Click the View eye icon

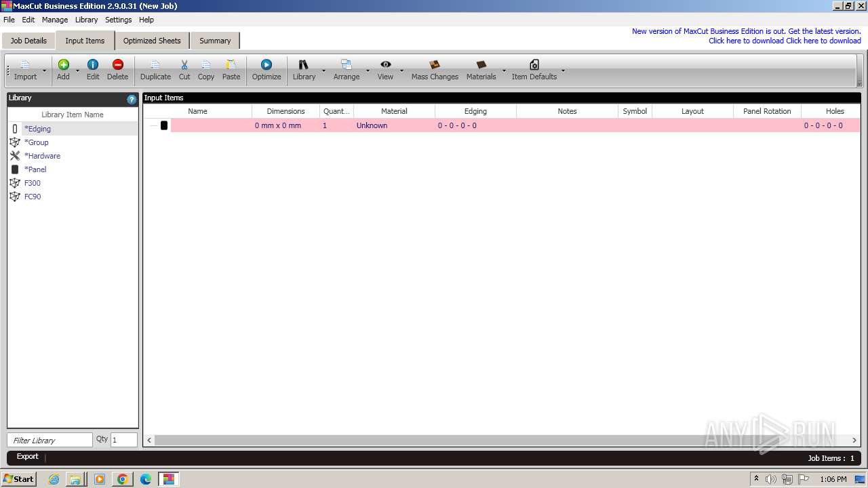click(385, 64)
